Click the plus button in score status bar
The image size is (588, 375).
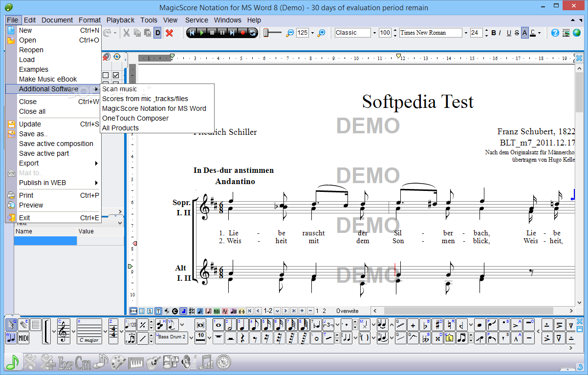coord(302,311)
